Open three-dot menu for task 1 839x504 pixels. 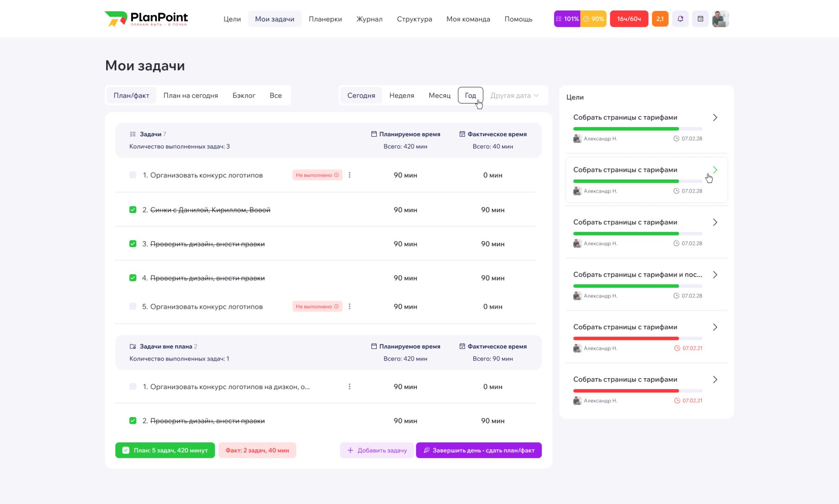349,175
